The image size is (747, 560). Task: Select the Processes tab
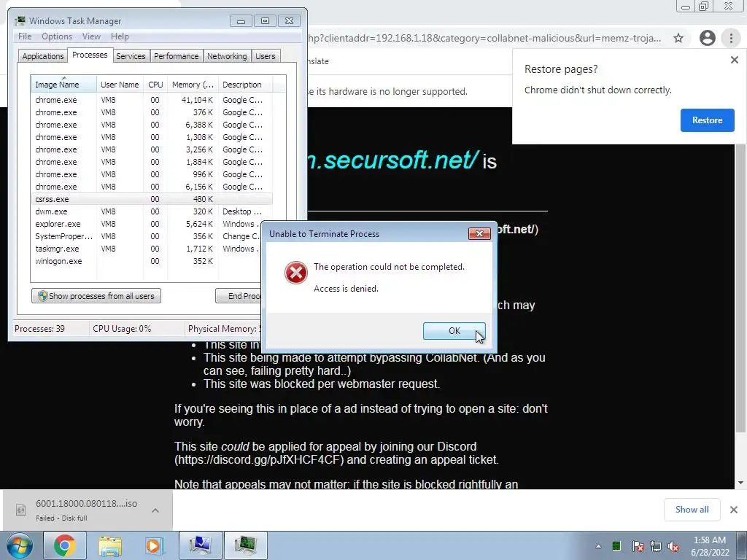pos(90,55)
